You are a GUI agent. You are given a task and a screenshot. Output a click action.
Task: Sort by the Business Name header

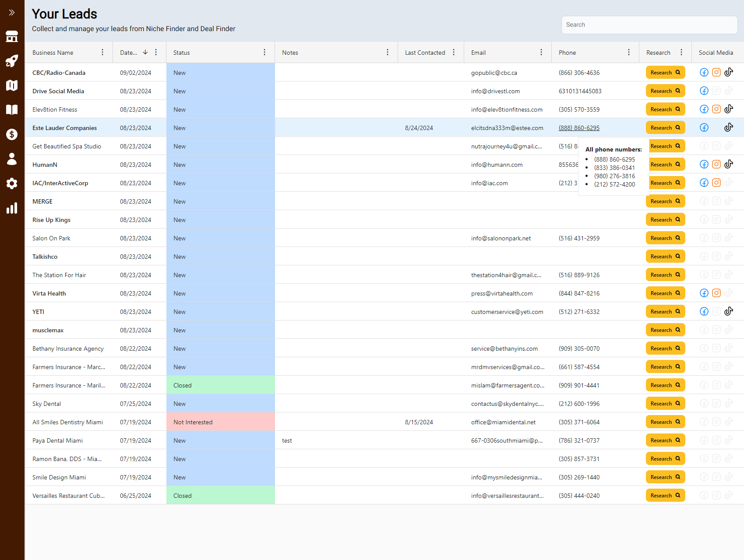pyautogui.click(x=53, y=53)
